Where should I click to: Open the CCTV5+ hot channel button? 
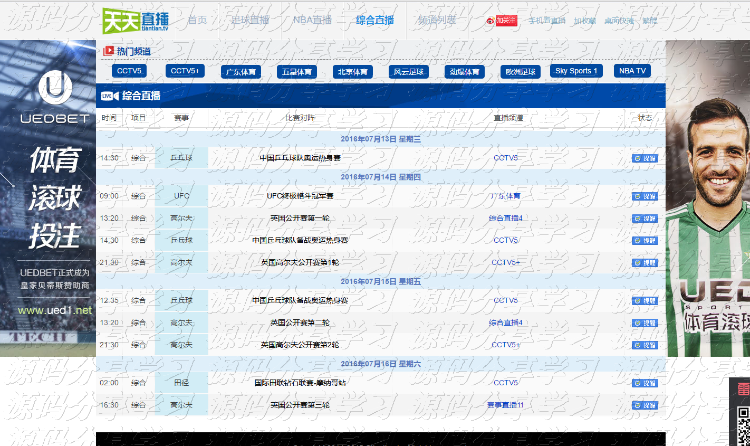point(185,71)
